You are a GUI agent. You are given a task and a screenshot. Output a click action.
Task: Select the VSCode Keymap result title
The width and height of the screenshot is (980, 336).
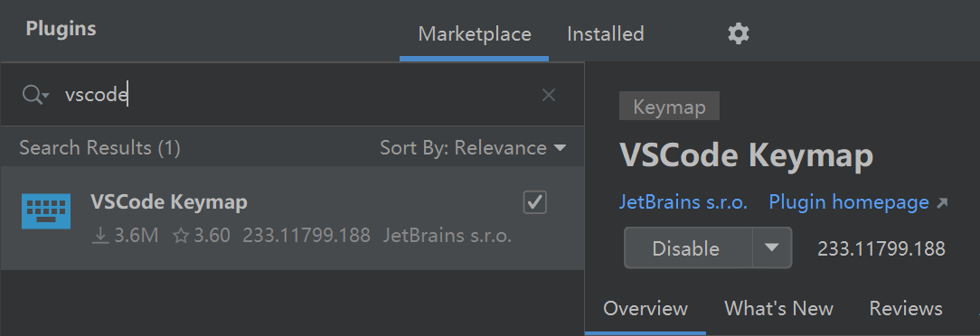pyautogui.click(x=169, y=202)
